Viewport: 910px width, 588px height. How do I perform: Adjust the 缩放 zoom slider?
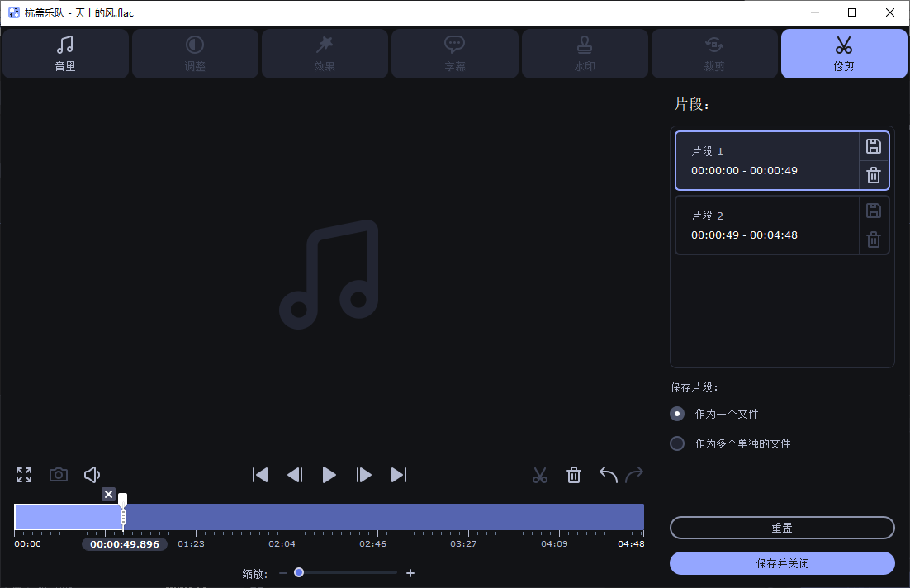point(299,571)
